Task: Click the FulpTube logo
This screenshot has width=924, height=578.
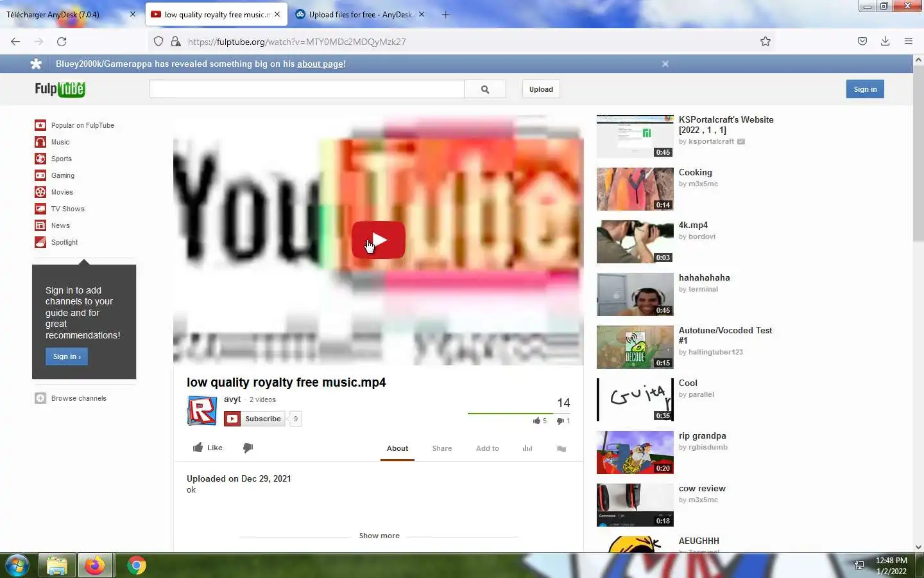Action: pyautogui.click(x=60, y=89)
